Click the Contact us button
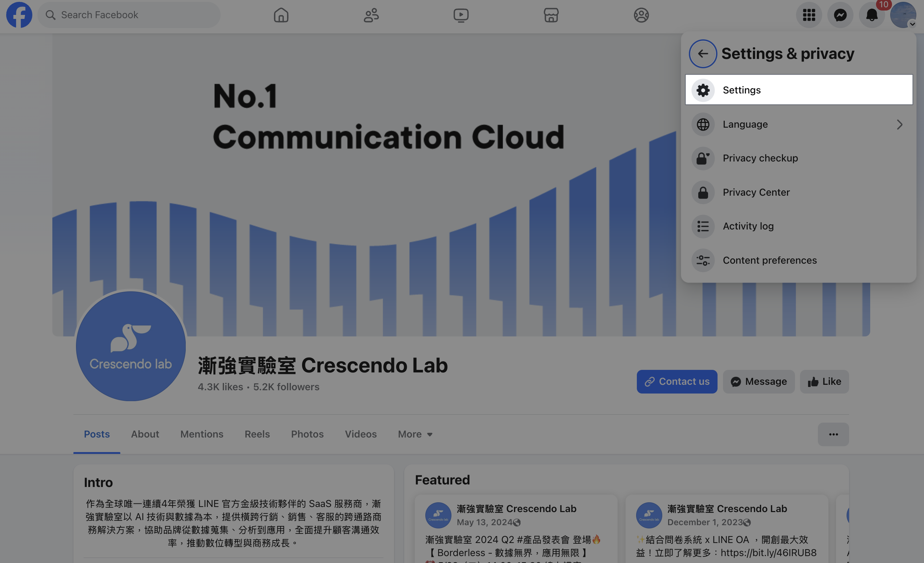 point(677,382)
